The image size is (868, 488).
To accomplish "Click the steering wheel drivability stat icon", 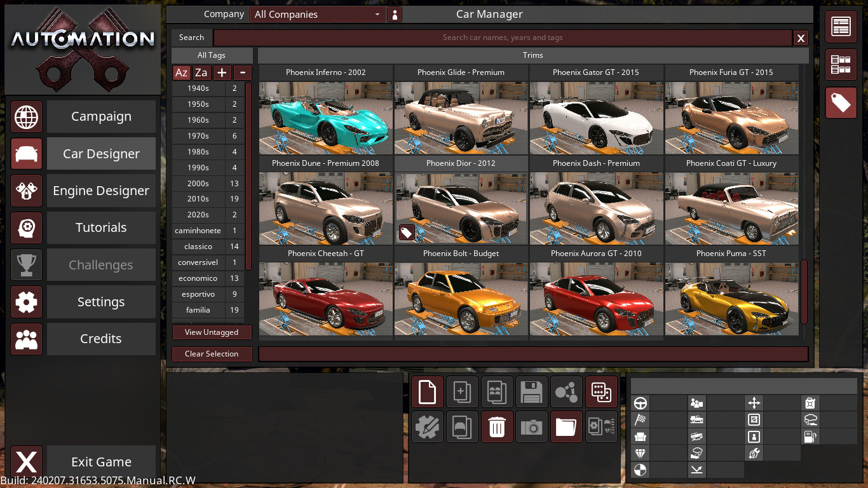I will click(x=641, y=403).
